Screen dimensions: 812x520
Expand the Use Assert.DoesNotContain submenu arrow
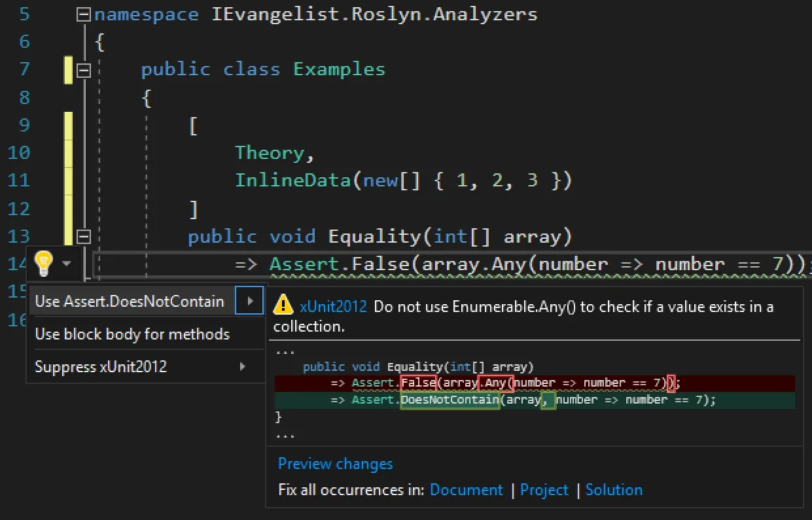(250, 302)
